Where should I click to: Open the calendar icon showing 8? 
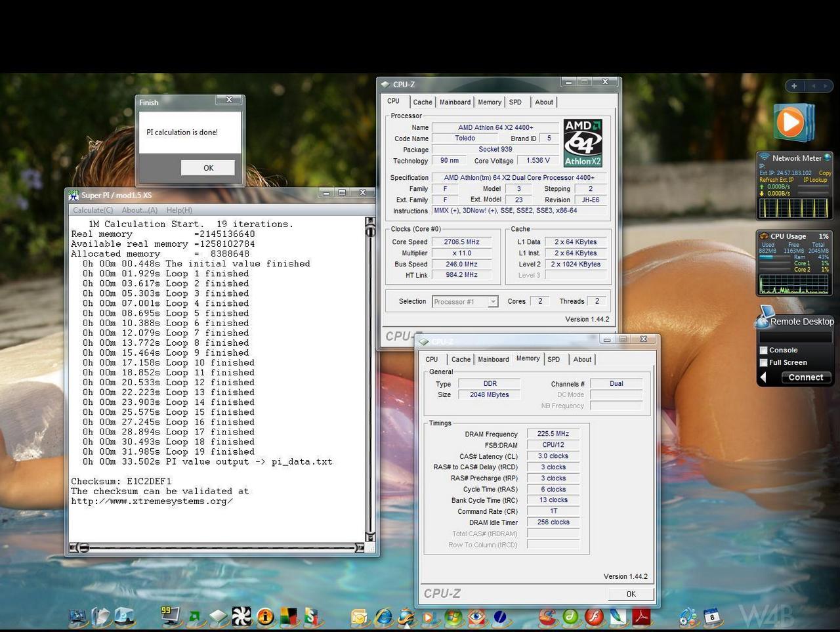(713, 617)
